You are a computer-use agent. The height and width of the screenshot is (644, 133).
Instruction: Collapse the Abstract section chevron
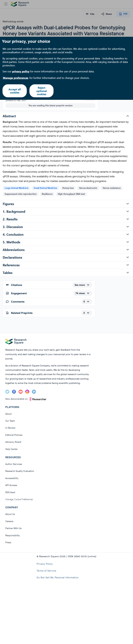click(x=128, y=116)
